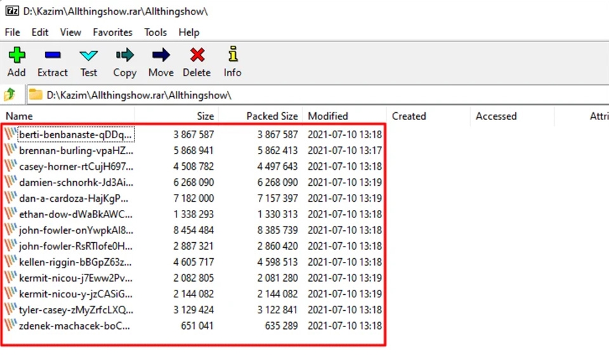Select file icon of ethan-dow-dWaBkAWC
The width and height of the screenshot is (609, 364).
click(x=11, y=214)
